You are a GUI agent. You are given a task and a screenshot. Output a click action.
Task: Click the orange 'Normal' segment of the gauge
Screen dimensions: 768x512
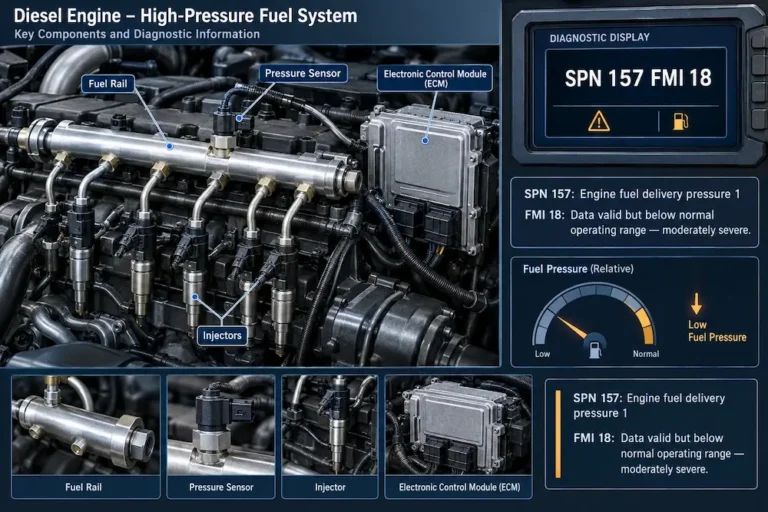click(646, 324)
